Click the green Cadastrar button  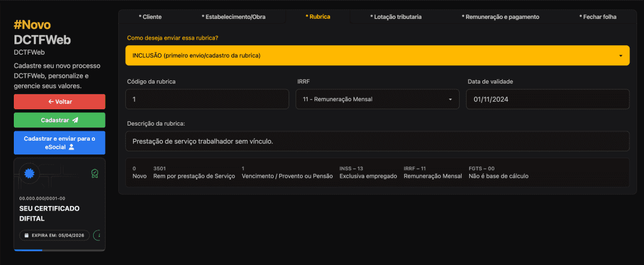(x=60, y=120)
